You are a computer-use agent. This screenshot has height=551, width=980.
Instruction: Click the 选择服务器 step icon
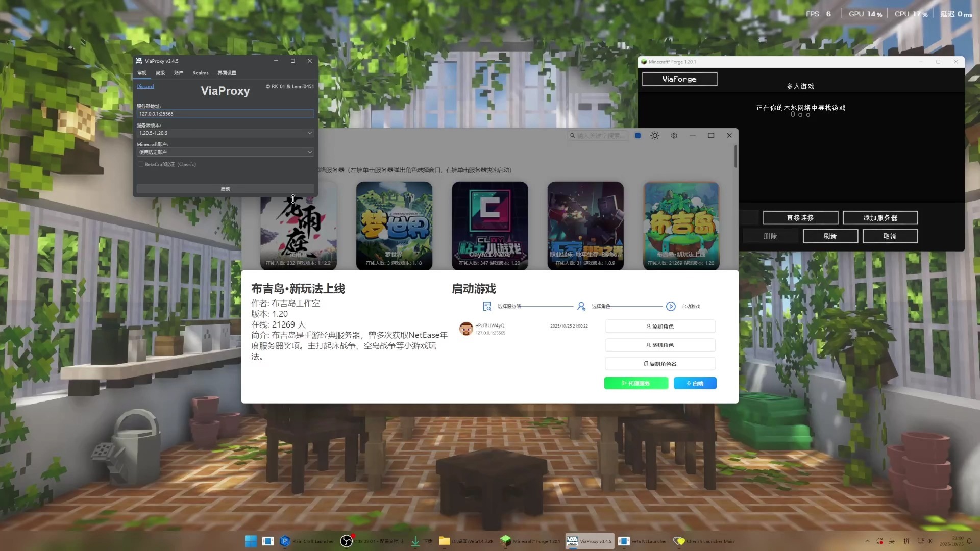[x=487, y=306]
